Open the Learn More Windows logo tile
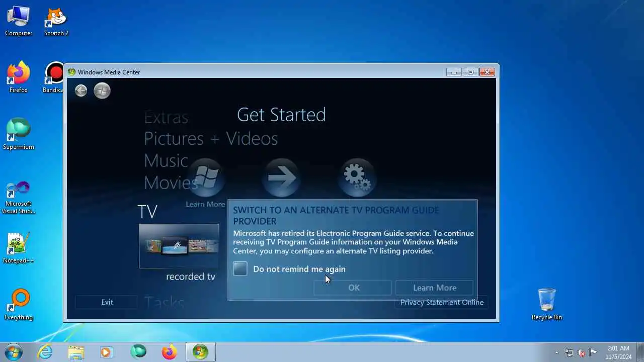This screenshot has width=644, height=362. [x=205, y=178]
